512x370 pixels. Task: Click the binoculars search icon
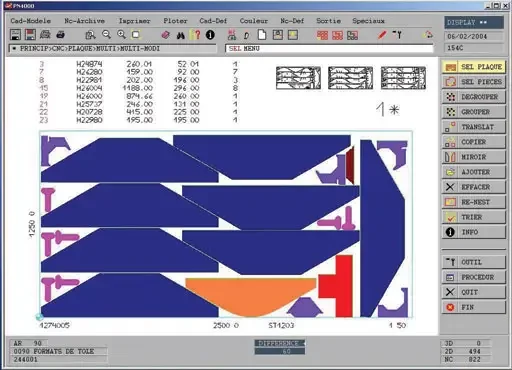181,35
